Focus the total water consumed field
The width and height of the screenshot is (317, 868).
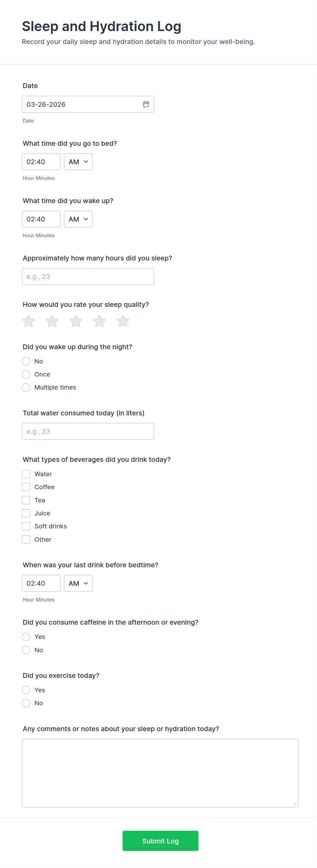pyautogui.click(x=88, y=431)
